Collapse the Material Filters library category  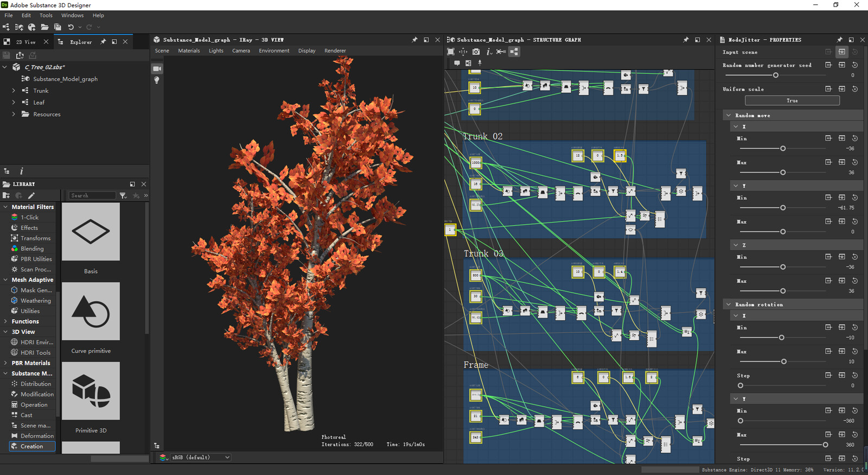click(x=5, y=207)
